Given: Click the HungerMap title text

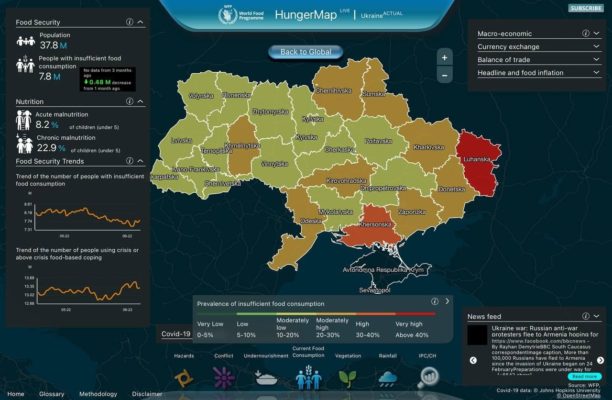Looking at the screenshot, I should [306, 15].
